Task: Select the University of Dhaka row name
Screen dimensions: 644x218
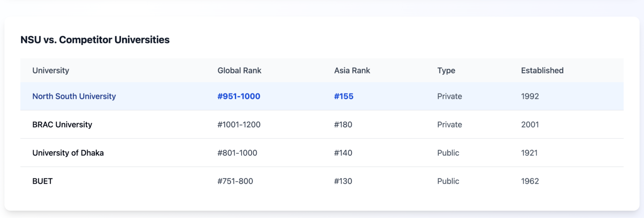Action: [68, 153]
